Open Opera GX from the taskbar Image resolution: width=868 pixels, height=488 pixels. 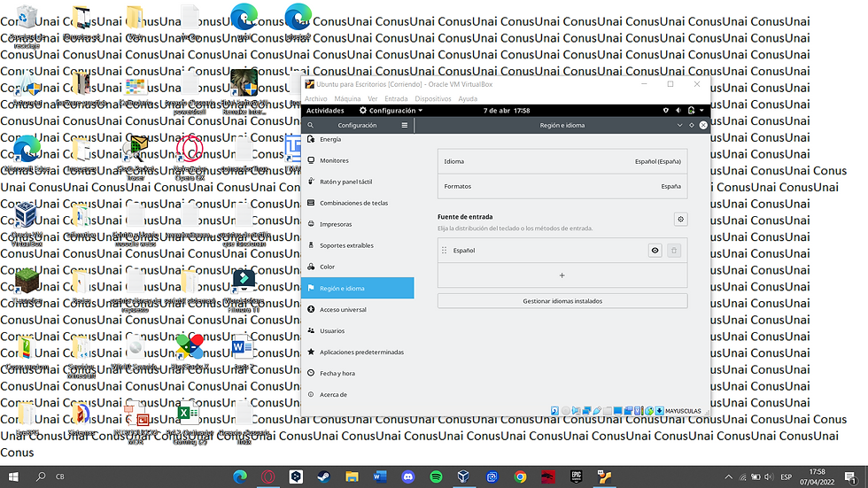pyautogui.click(x=267, y=476)
